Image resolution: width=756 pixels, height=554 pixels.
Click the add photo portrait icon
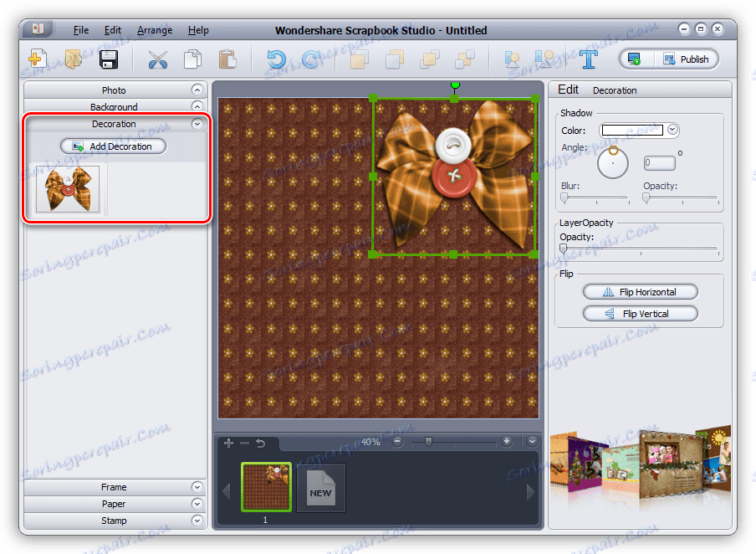[512, 59]
